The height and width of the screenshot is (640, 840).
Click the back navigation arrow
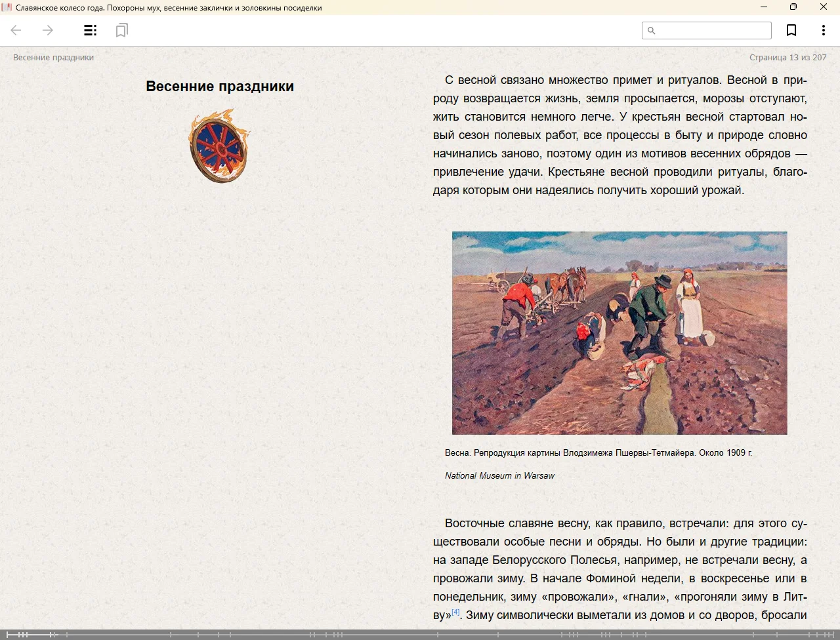(x=16, y=30)
